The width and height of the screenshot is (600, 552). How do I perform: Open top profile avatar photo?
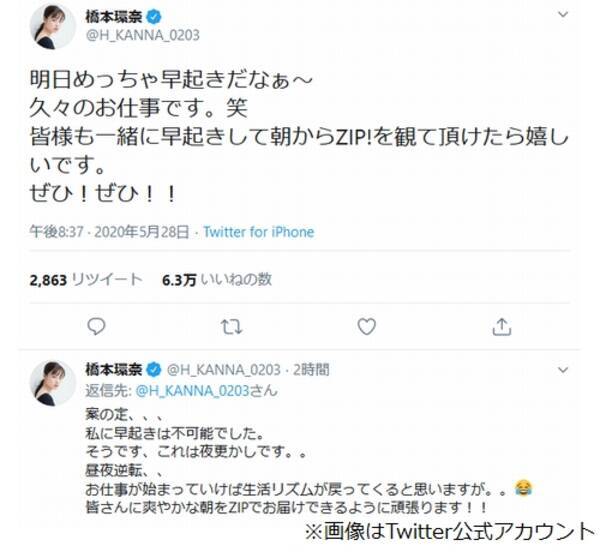pos(53,27)
